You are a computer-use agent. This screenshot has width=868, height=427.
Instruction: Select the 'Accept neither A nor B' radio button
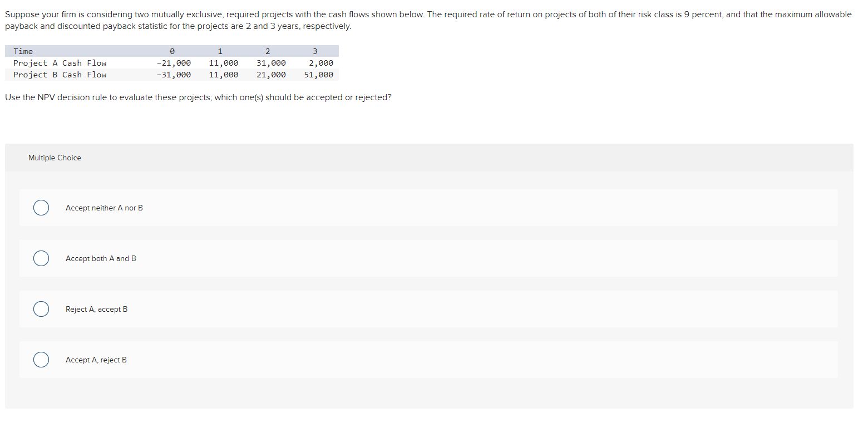(41, 208)
